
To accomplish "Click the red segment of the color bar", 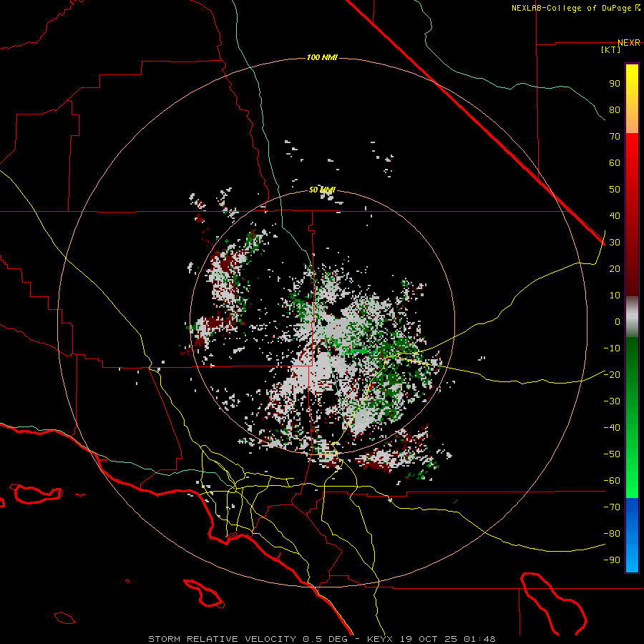I will 632,215.
